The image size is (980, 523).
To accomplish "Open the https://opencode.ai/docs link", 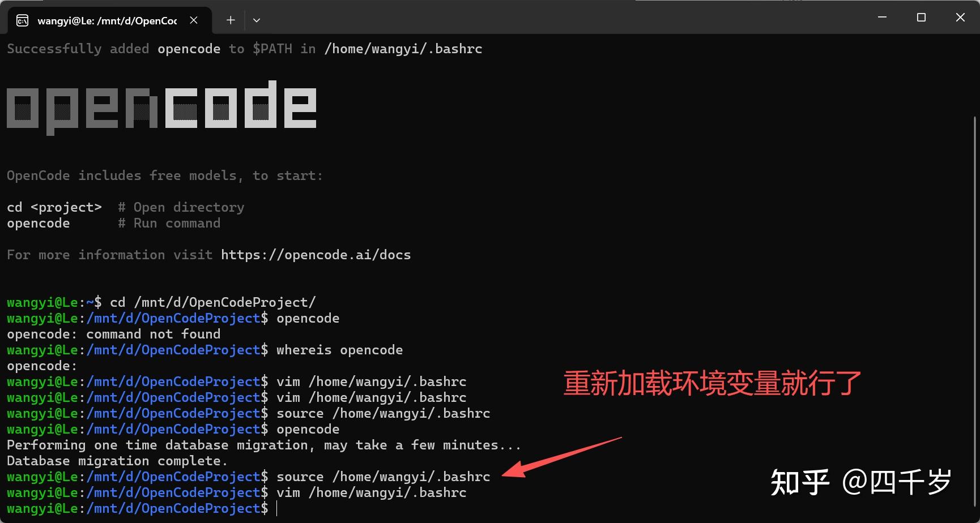I will click(316, 255).
